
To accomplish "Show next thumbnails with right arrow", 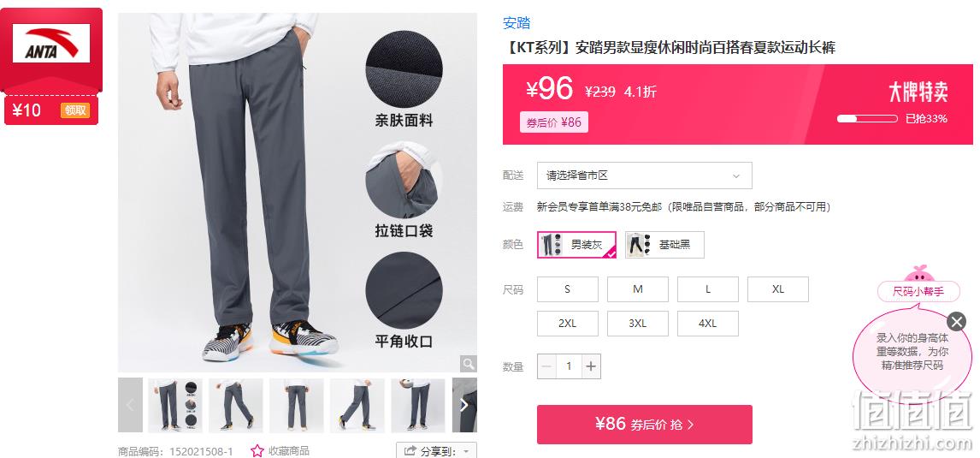I will pyautogui.click(x=464, y=405).
